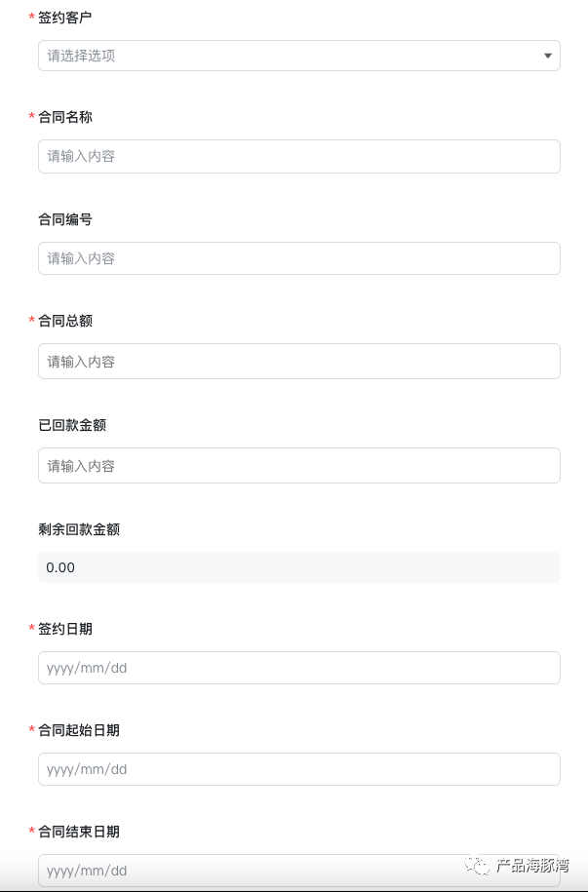588x892 pixels.
Task: Click the 合同起始日期 date input
Action: point(298,769)
